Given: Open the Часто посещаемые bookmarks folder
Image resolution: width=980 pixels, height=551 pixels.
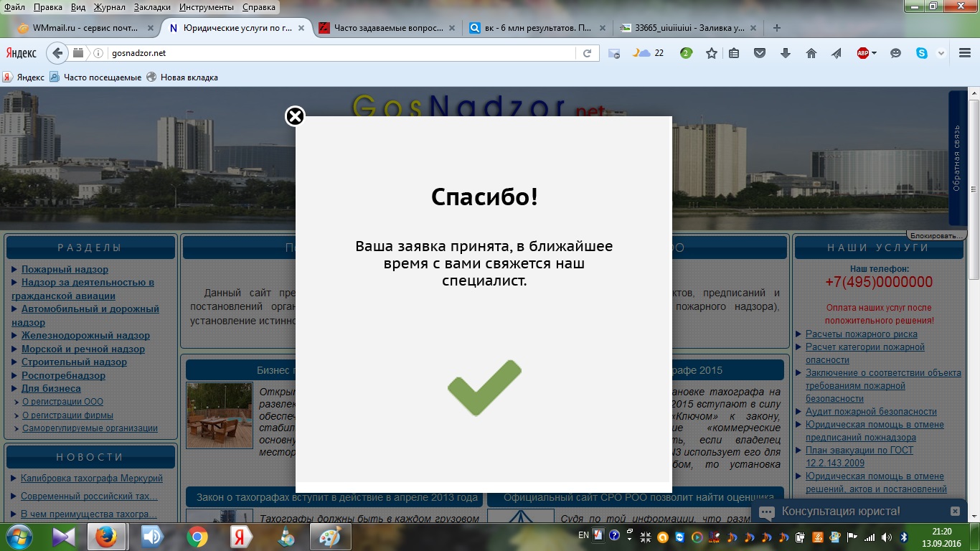Looking at the screenshot, I should [95, 77].
